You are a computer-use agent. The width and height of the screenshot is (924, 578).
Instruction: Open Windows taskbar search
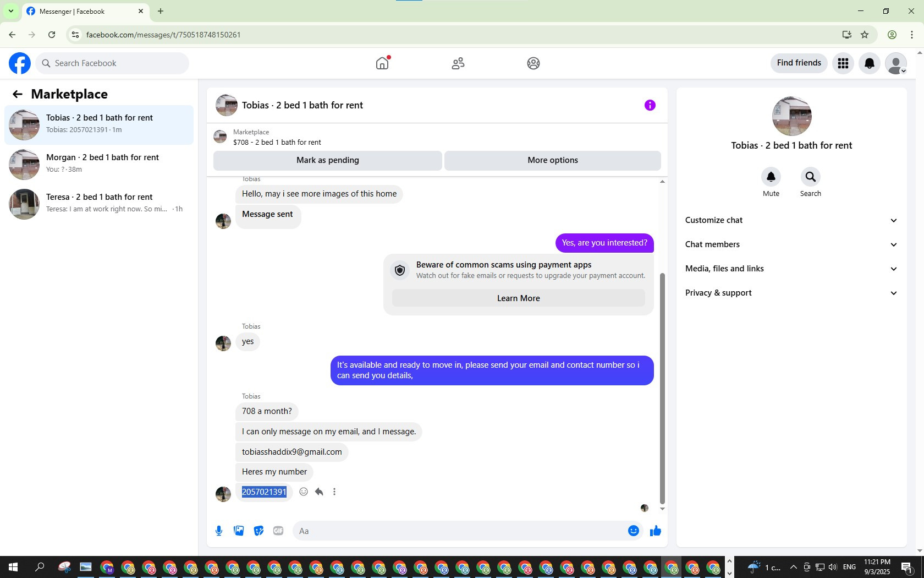(40, 567)
